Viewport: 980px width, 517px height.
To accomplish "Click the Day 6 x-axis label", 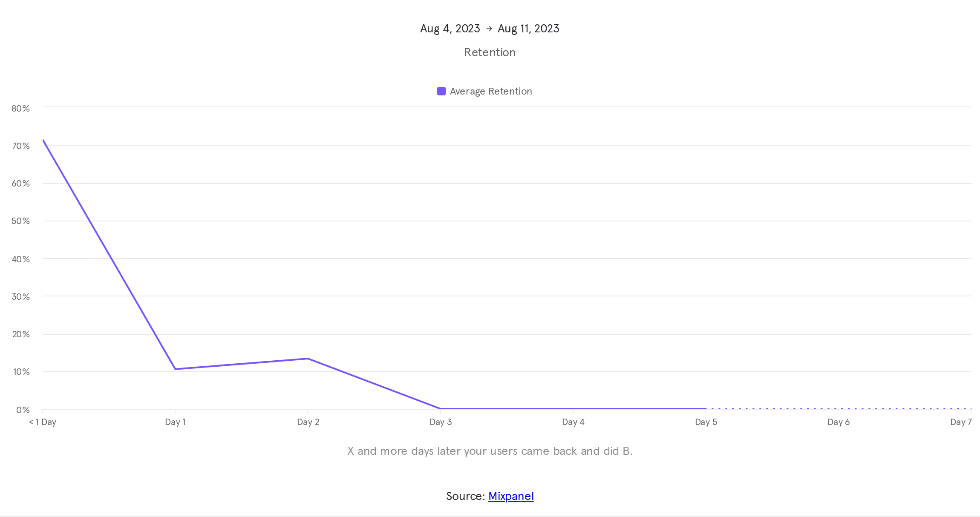I will (838, 422).
